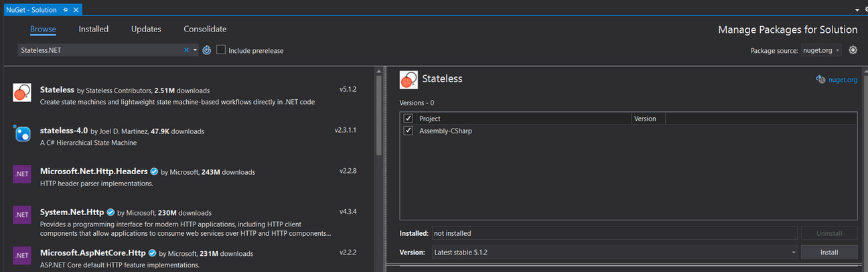Enable the Include prerelease checkbox
Viewport: 868px width, 272px height.
tap(221, 50)
